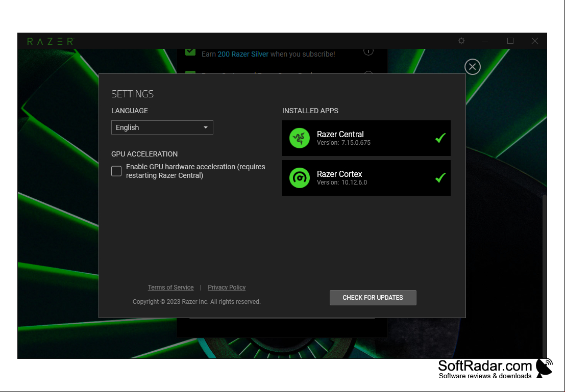Image resolution: width=565 pixels, height=392 pixels.
Task: Click the INSTALLED APPS heading
Action: 310,111
